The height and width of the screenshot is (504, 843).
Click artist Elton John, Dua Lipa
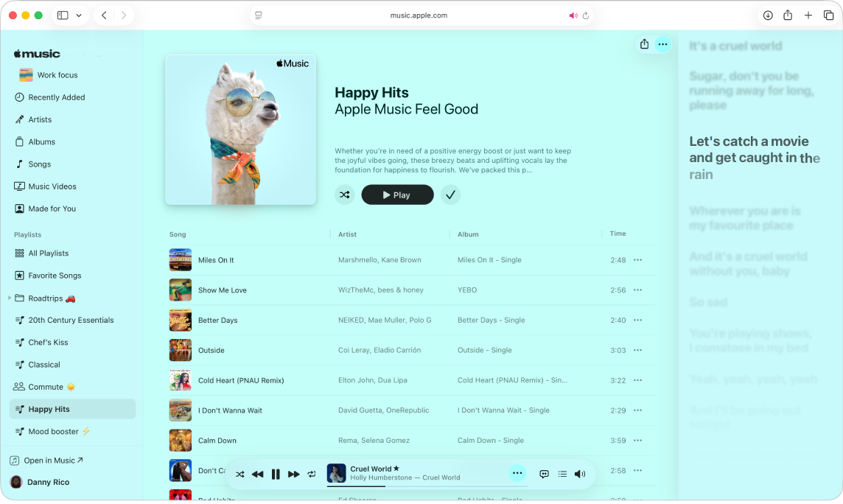[x=373, y=380]
